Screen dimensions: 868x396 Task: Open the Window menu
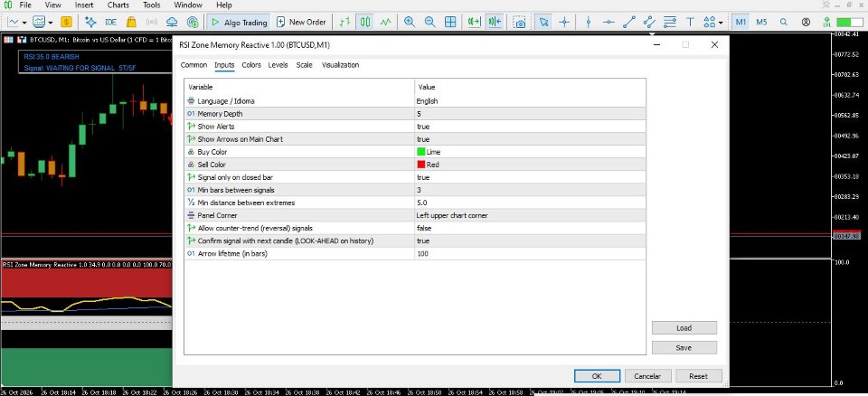(x=188, y=5)
